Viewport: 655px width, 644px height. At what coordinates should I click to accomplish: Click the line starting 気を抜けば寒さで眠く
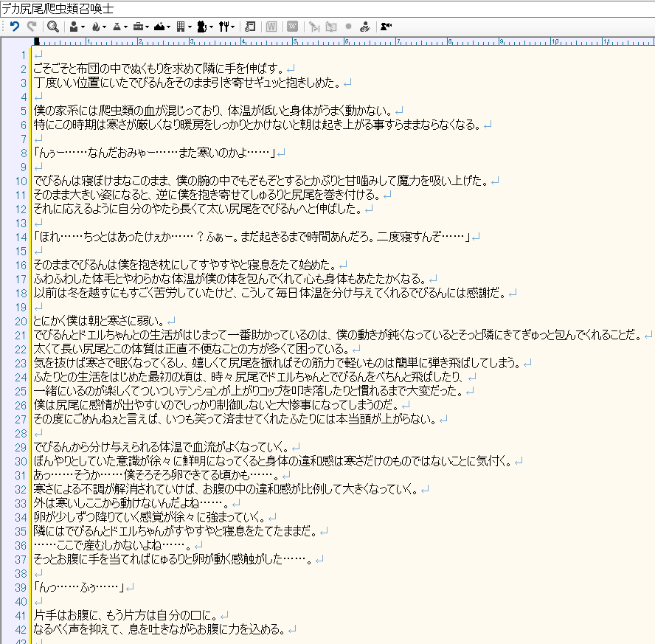[x=277, y=363]
